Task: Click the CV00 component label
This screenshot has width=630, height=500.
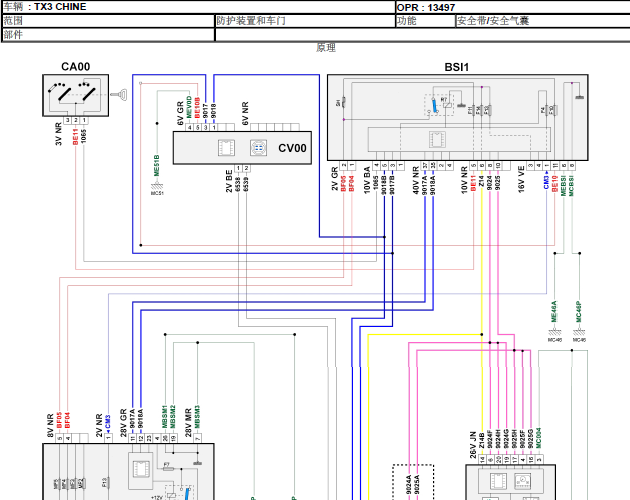Action: 292,148
